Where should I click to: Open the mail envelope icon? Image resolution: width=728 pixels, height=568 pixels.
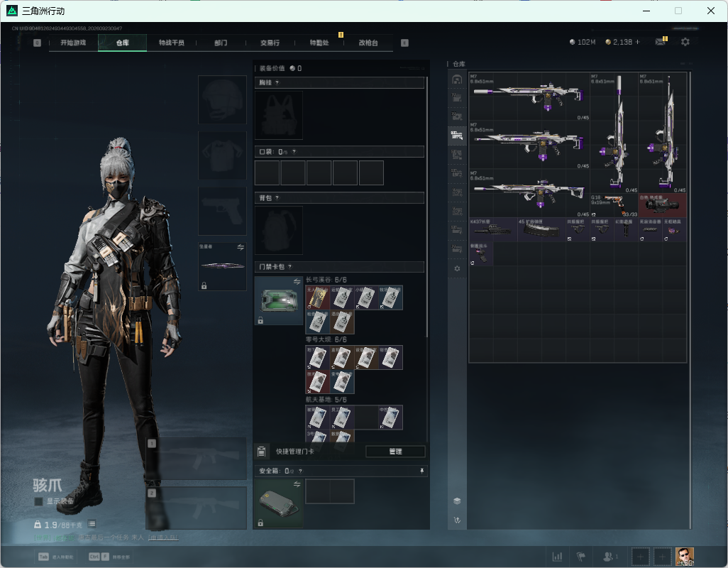click(660, 42)
